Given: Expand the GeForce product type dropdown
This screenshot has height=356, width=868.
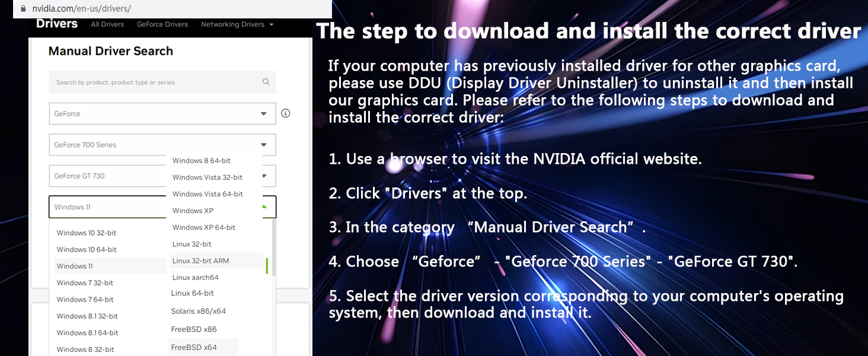Looking at the screenshot, I should 162,113.
